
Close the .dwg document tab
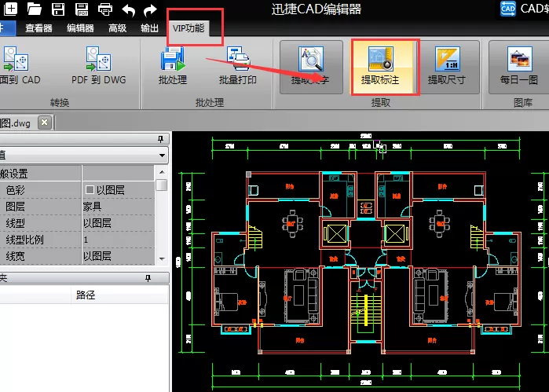click(x=45, y=123)
